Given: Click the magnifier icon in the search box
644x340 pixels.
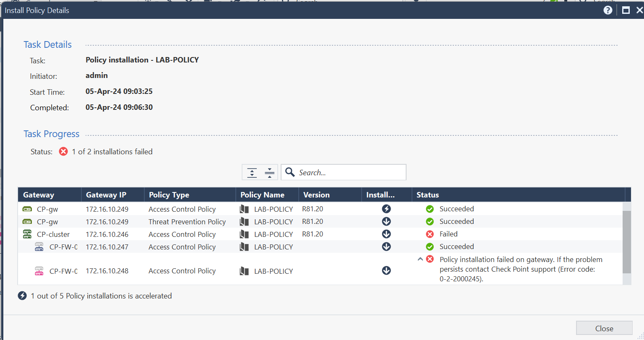Looking at the screenshot, I should coord(290,172).
